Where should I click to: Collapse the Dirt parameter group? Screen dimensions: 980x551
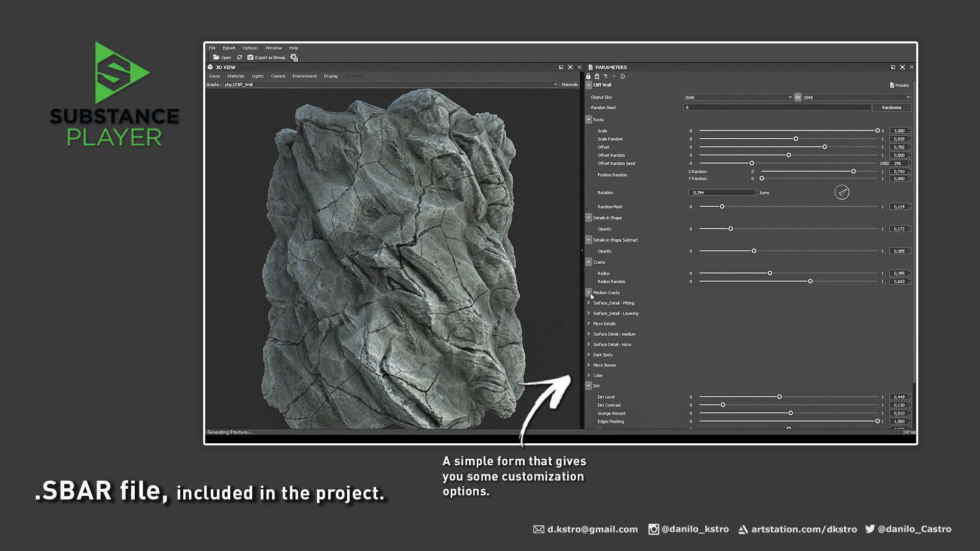[589, 386]
